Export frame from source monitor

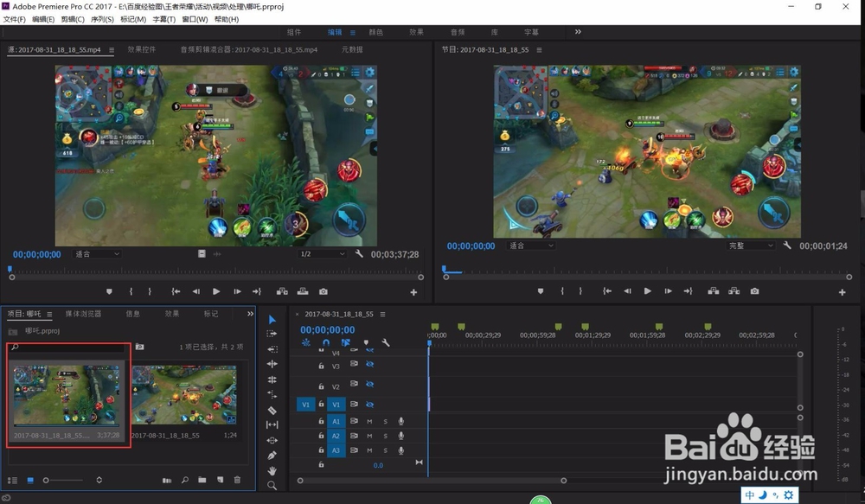(x=324, y=291)
